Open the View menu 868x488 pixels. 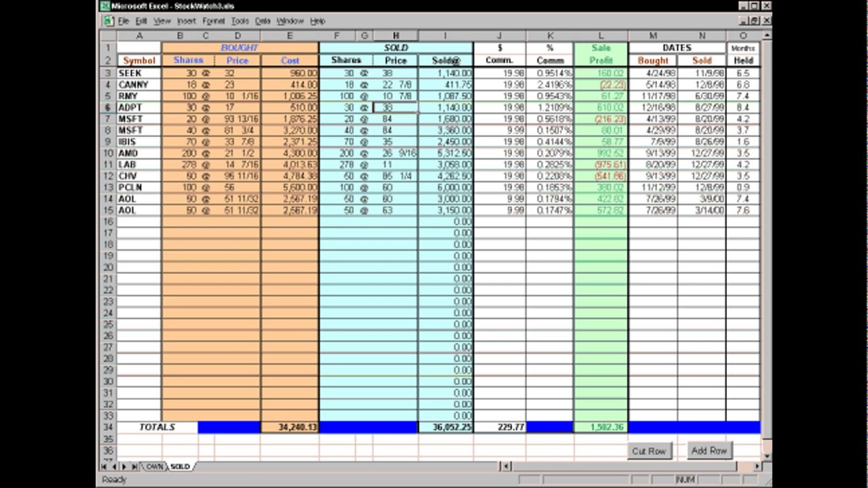pos(162,21)
